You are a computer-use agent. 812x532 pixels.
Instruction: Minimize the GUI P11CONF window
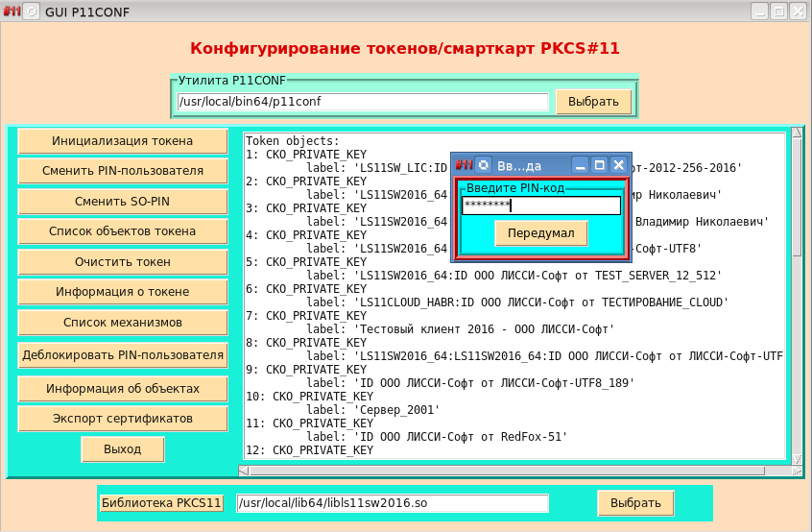[760, 12]
